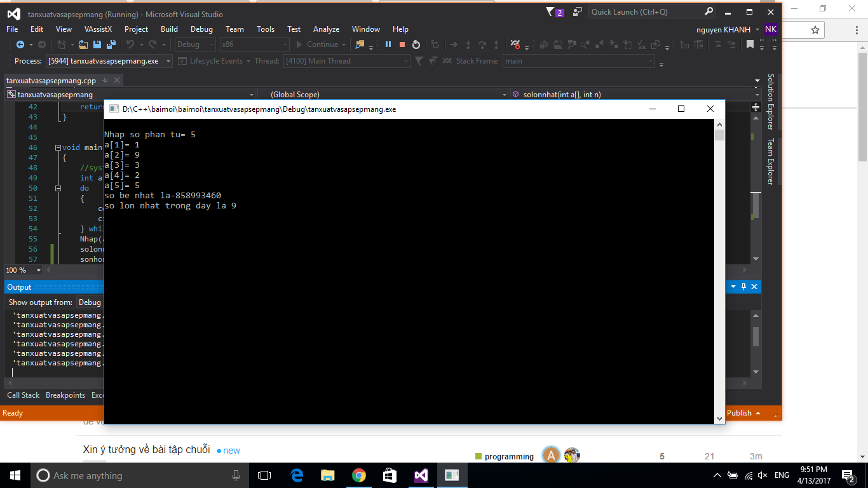The height and width of the screenshot is (488, 868).
Task: Click the Save All toolbar icon
Action: [111, 44]
